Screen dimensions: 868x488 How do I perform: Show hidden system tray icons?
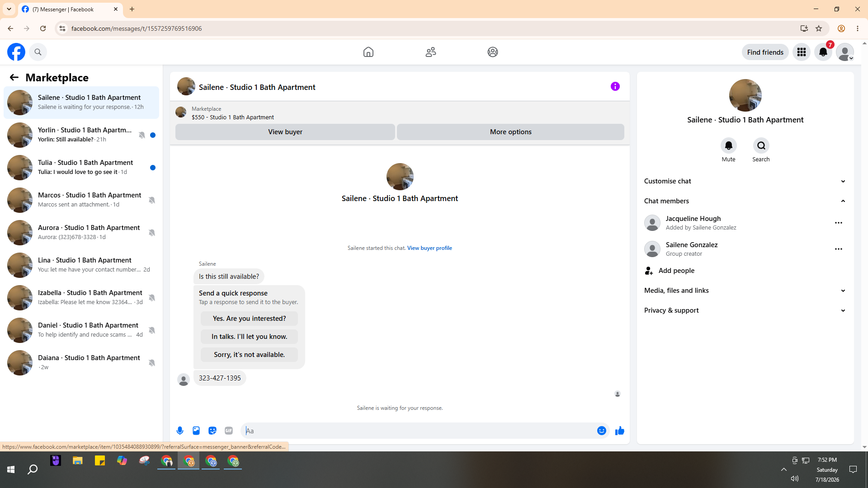pos(784,470)
